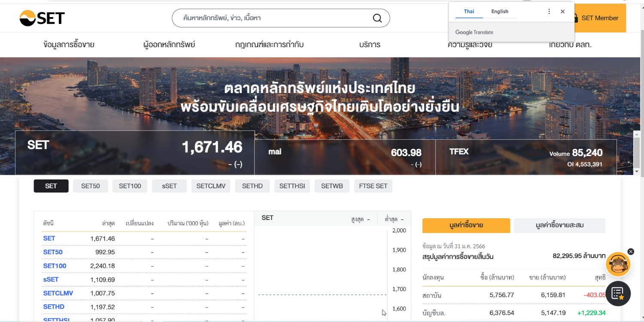Click the SET logo in the header
This screenshot has width=644, height=322.
[x=42, y=18]
